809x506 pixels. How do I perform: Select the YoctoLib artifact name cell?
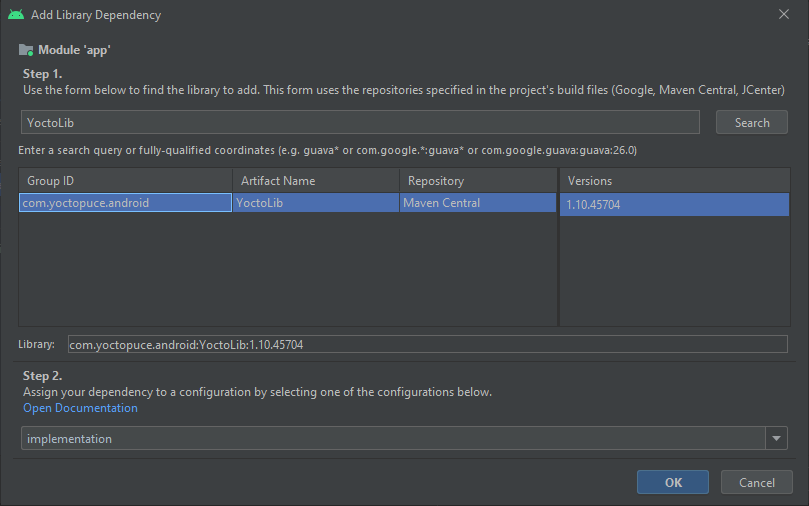click(316, 203)
